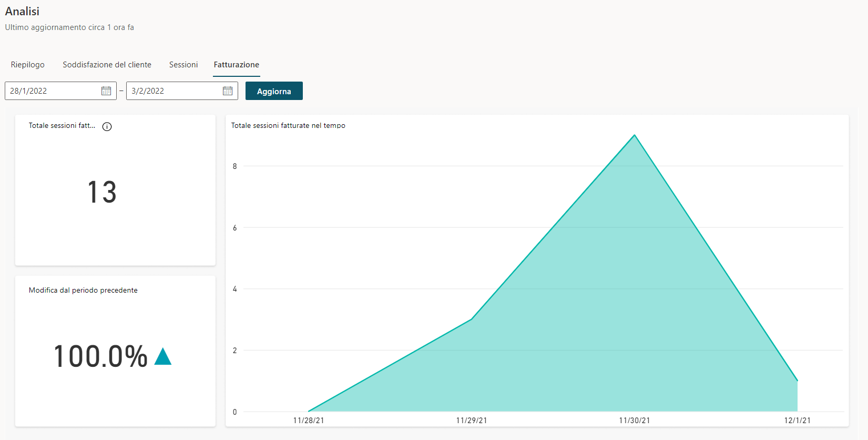
Task: Click info icon beside Totale sessioni fatt...
Action: 107,126
